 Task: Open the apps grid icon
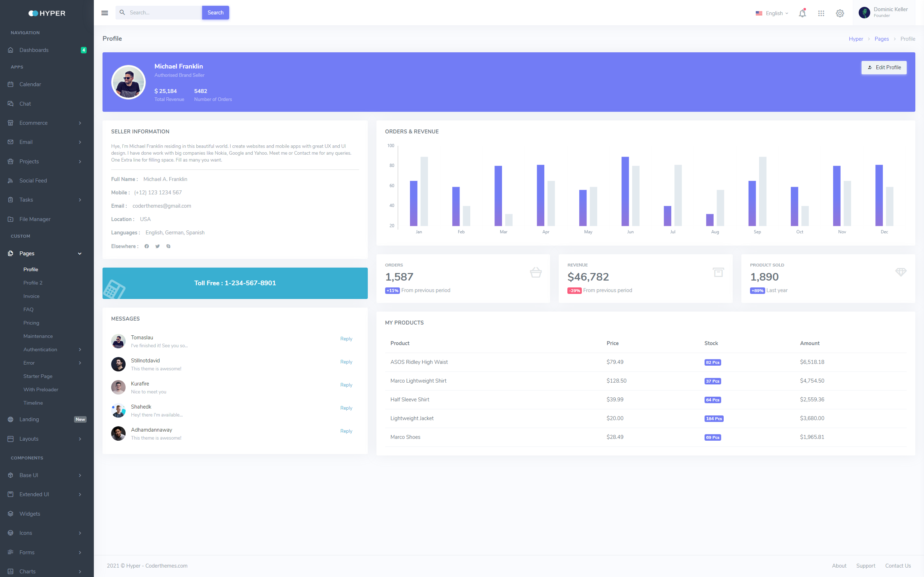[821, 13]
